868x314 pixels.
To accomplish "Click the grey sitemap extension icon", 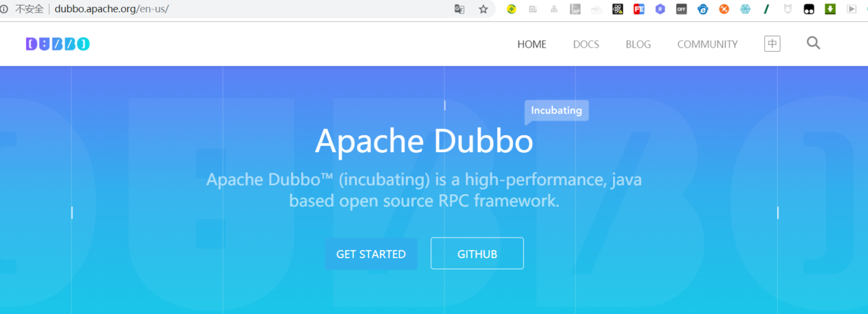I will [x=554, y=9].
